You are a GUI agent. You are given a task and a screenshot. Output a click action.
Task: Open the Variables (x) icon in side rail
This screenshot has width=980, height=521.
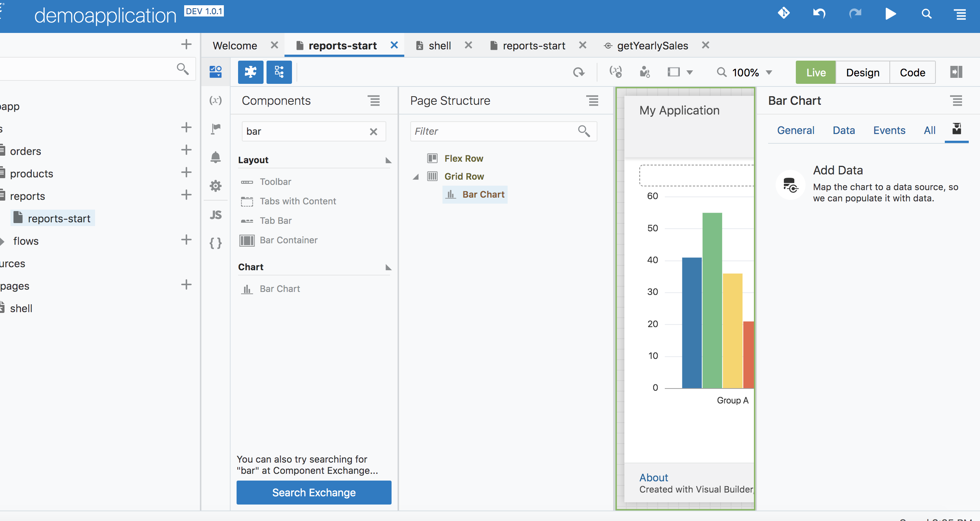[215, 100]
